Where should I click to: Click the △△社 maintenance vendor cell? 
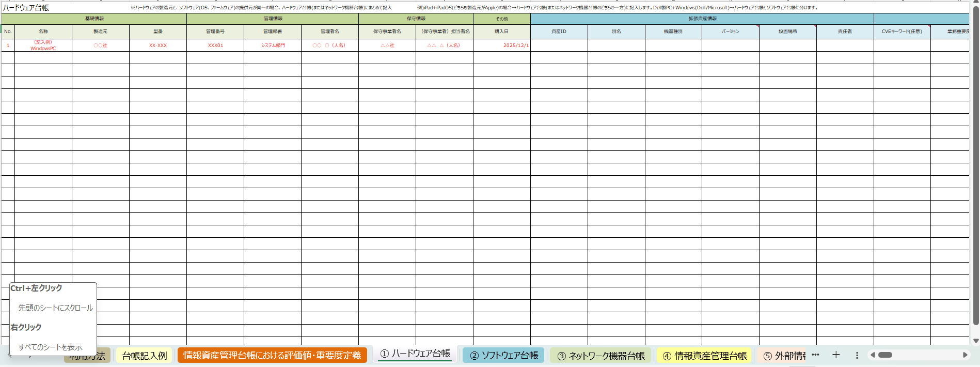tap(387, 45)
